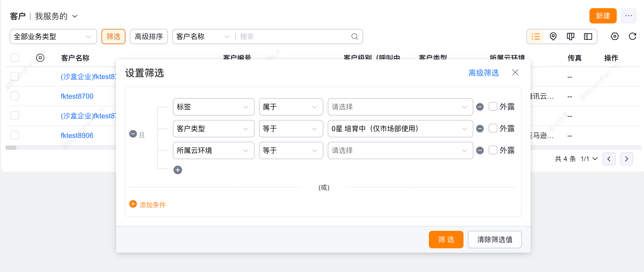The image size is (644, 272).
Task: Add a new condition with the gray plus icon
Action: pyautogui.click(x=178, y=170)
